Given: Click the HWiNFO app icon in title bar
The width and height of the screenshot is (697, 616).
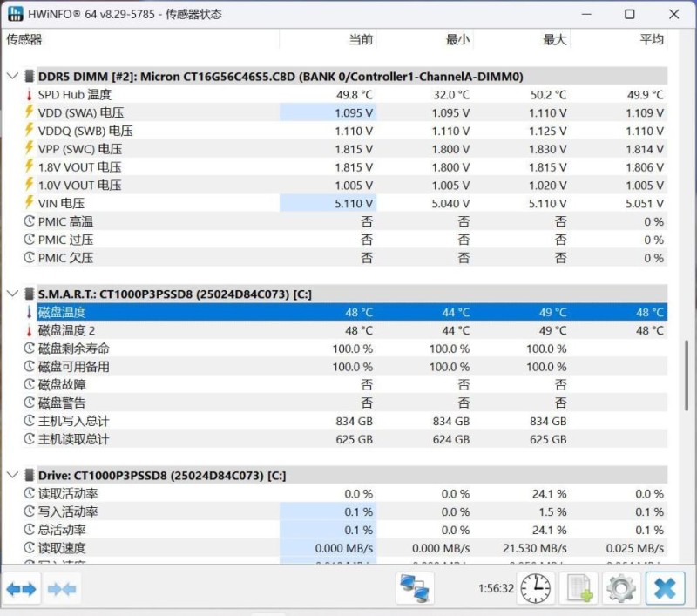Looking at the screenshot, I should pos(16,14).
